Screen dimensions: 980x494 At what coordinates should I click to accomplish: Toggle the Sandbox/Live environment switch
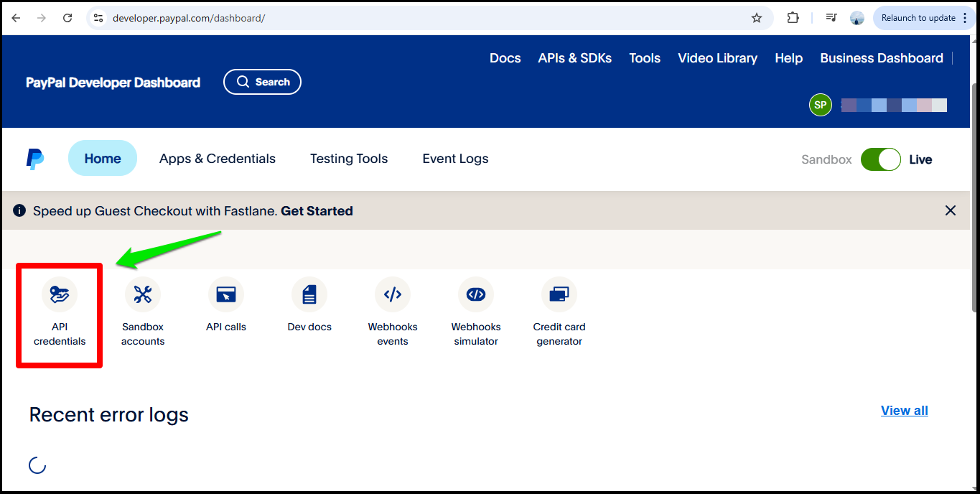point(880,159)
